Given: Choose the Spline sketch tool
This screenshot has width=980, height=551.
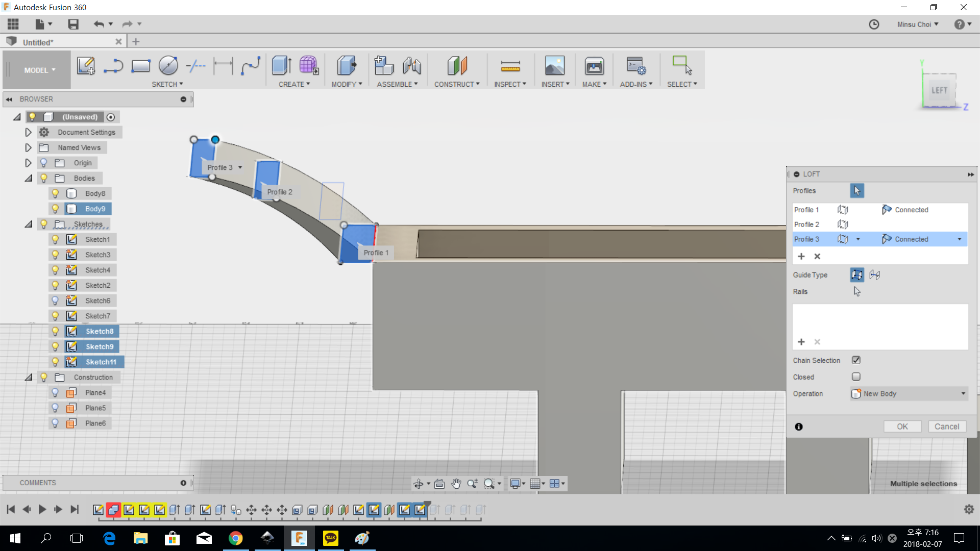Looking at the screenshot, I should [251, 66].
